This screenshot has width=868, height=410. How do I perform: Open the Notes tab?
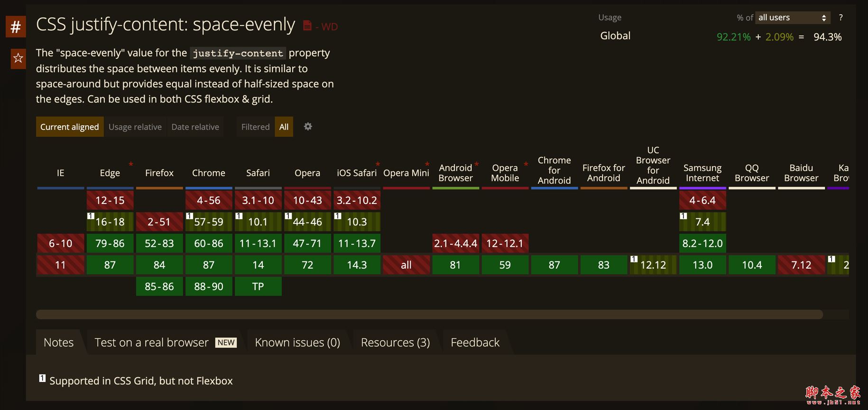point(59,342)
